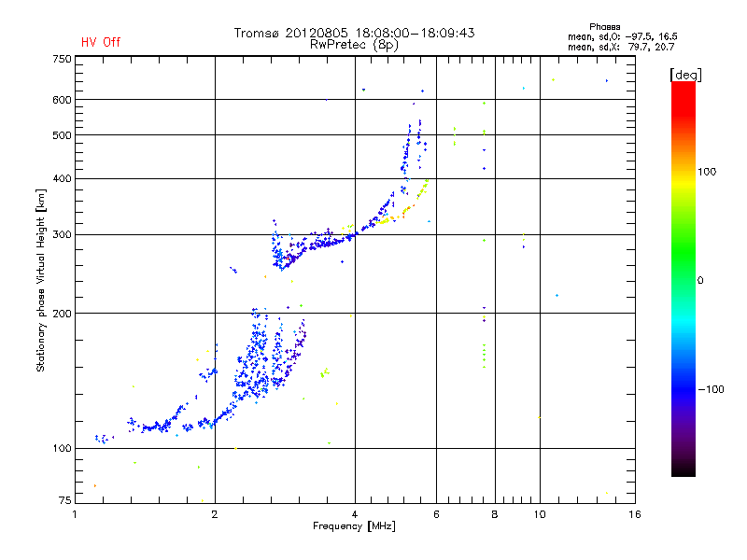Viewport: 747px width, 560px height.
Task: Click the blue -100-degree colorbar region
Action: [684, 389]
